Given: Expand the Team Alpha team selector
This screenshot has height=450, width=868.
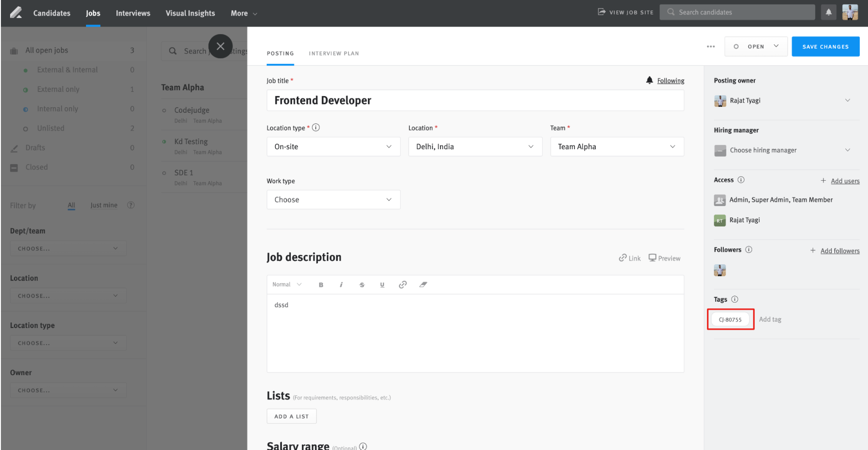Looking at the screenshot, I should pyautogui.click(x=617, y=146).
